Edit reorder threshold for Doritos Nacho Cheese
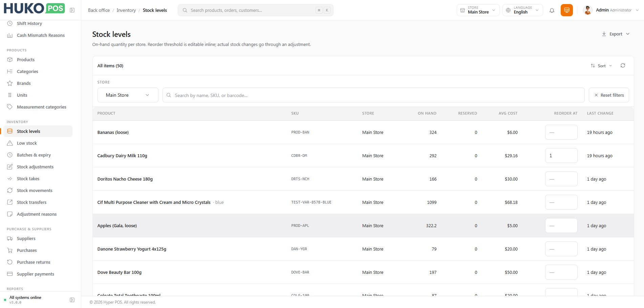 pos(561,179)
